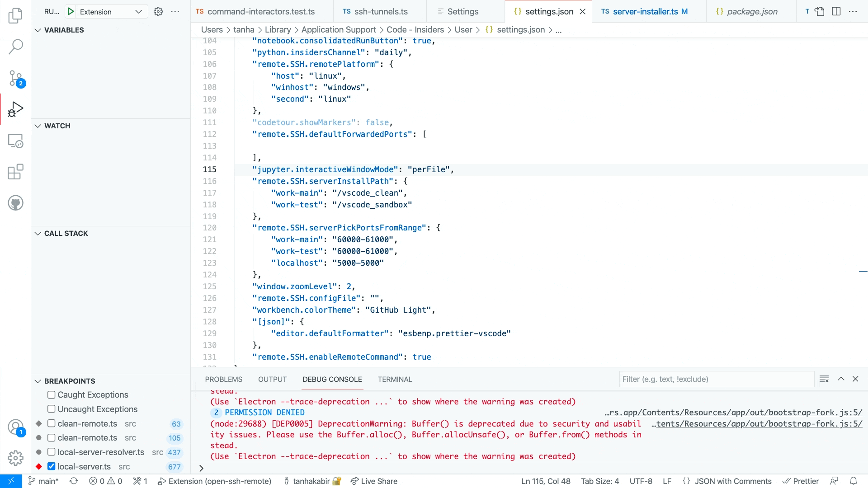This screenshot has width=868, height=488.
Task: Collapse the CALL STACK section
Action: pyautogui.click(x=110, y=233)
